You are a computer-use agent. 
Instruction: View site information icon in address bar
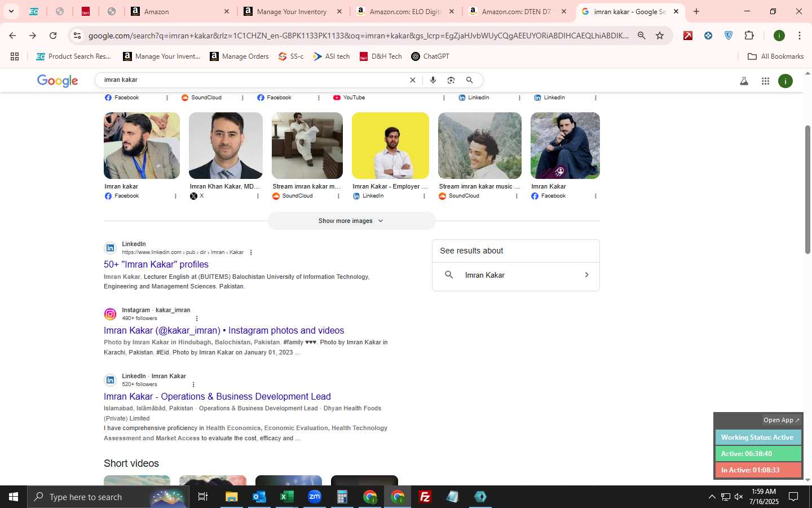pos(77,36)
